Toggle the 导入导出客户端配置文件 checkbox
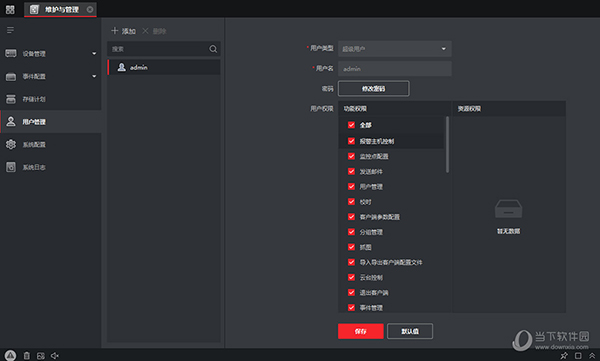The width and height of the screenshot is (600, 361). [x=351, y=262]
